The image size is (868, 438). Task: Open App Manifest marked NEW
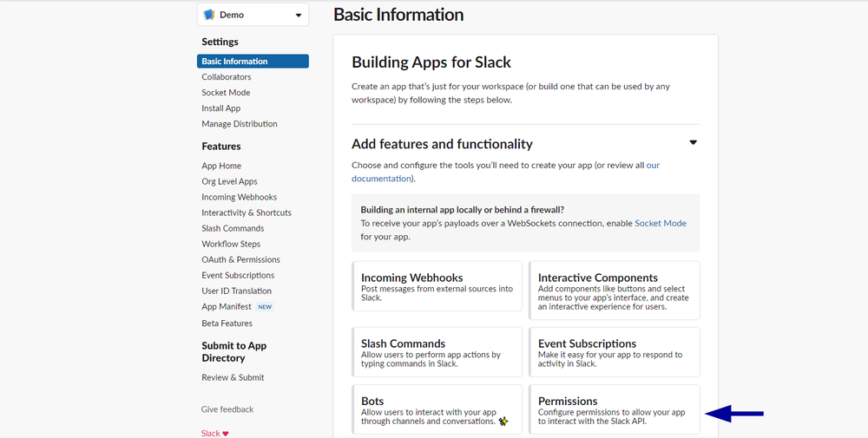(227, 306)
